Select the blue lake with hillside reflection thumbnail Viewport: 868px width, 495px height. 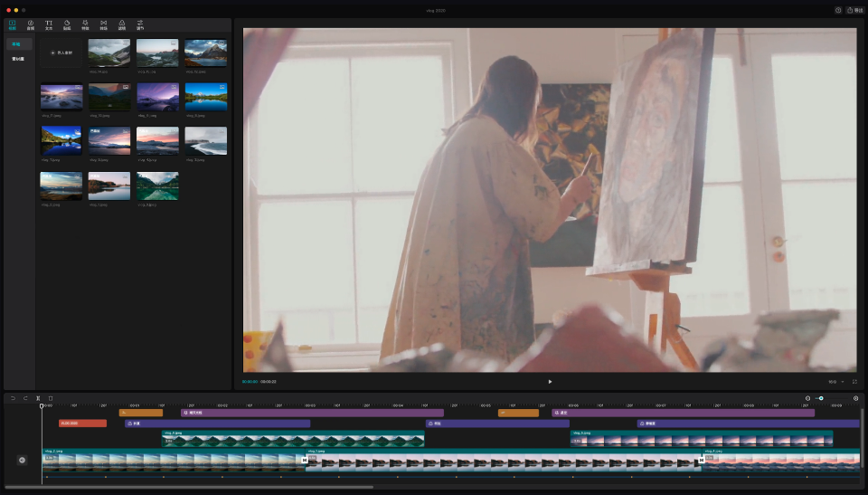pos(61,141)
